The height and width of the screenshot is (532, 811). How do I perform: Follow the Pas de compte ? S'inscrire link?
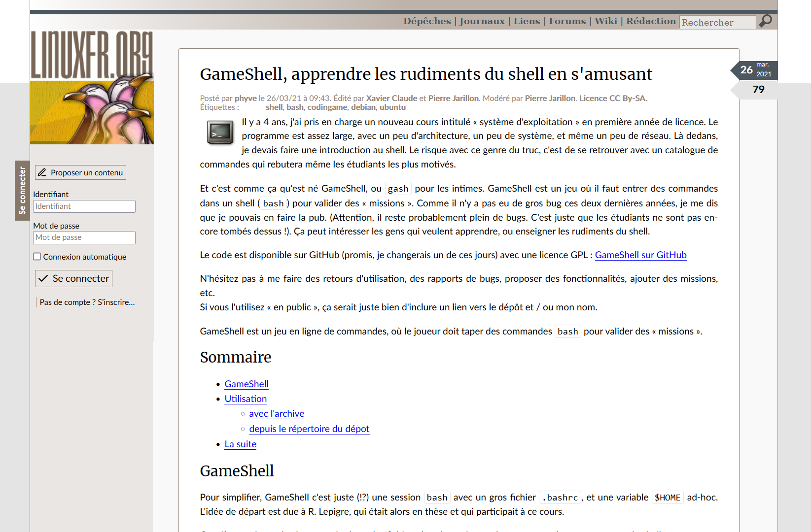[x=87, y=302]
